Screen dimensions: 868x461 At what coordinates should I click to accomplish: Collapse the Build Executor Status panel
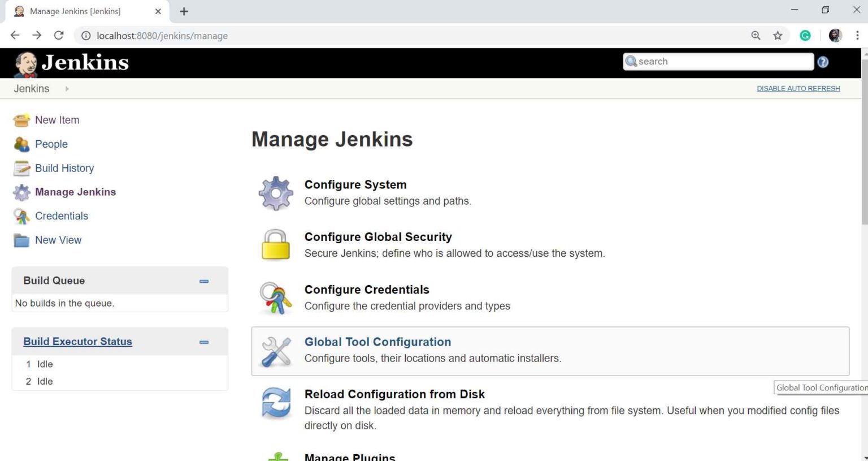(203, 342)
